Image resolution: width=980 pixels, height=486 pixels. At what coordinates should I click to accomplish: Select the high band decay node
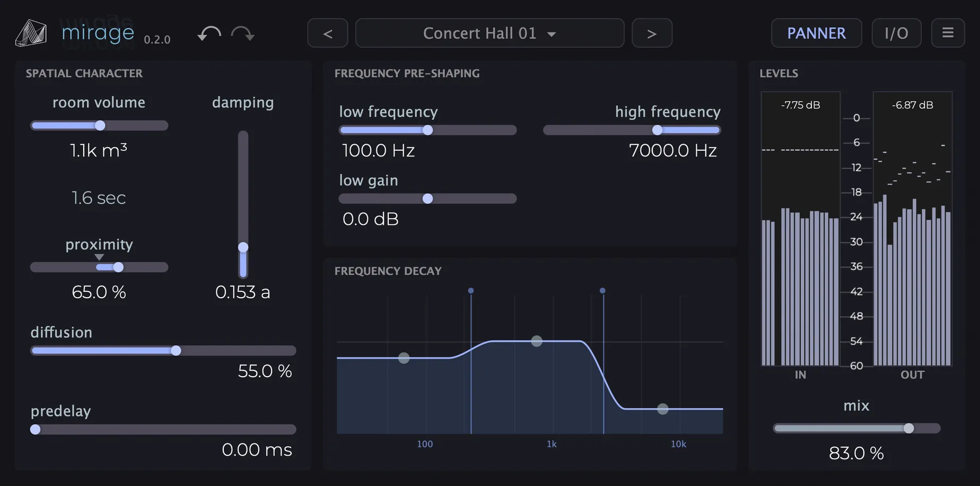(663, 409)
